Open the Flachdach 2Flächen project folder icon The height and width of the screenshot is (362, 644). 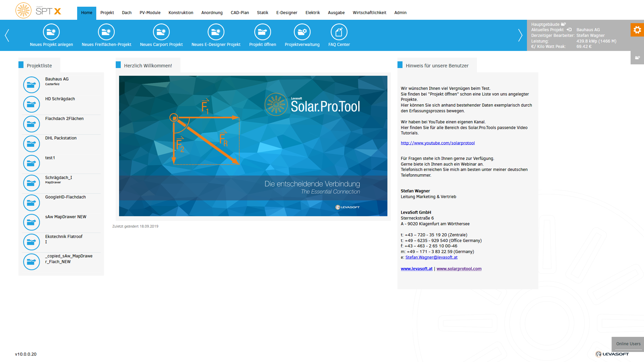click(32, 124)
